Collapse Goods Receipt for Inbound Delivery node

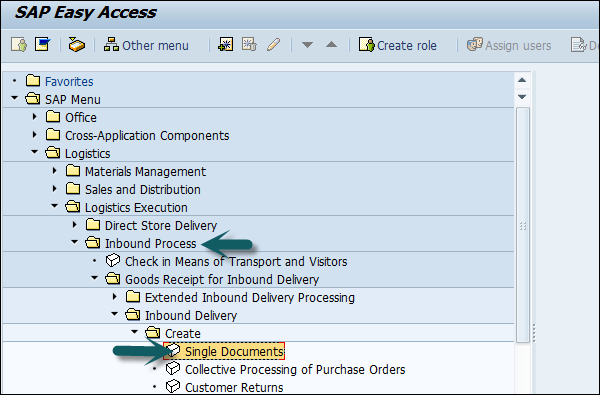95,278
